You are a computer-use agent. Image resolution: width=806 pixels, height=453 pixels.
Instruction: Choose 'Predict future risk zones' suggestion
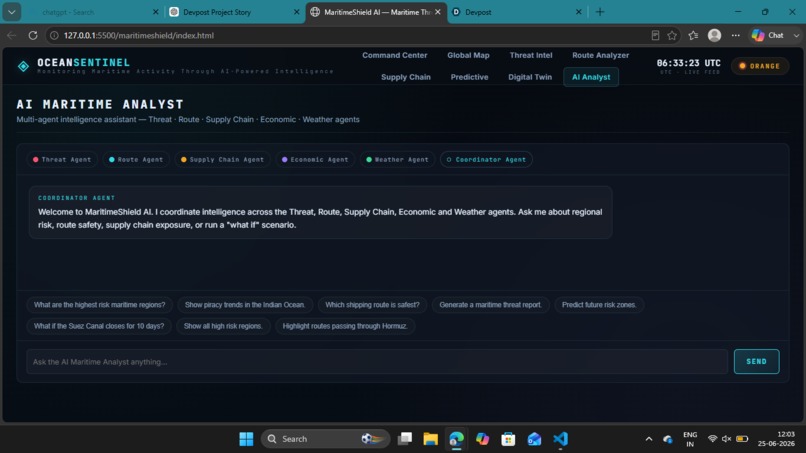(599, 305)
